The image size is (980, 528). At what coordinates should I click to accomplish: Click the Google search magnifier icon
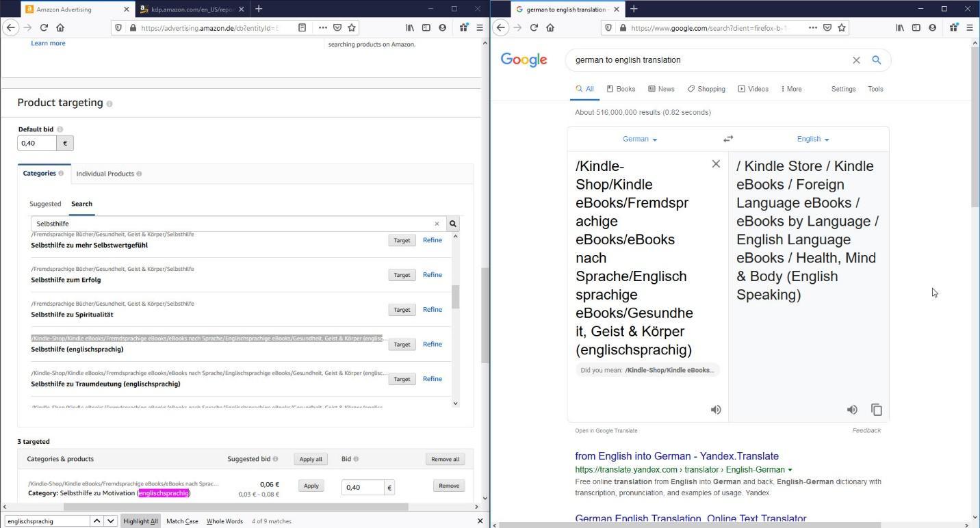point(876,60)
